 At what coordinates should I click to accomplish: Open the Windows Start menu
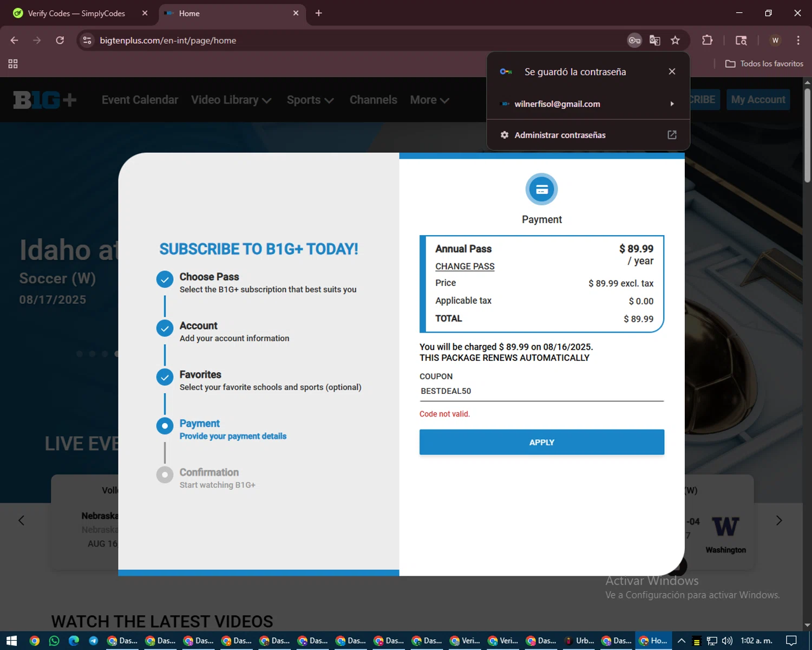(x=11, y=641)
